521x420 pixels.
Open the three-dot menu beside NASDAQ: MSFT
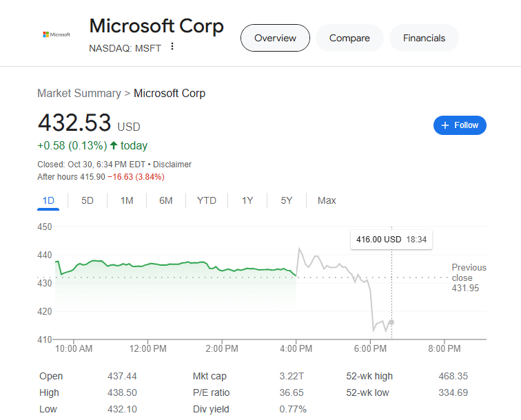coord(172,47)
